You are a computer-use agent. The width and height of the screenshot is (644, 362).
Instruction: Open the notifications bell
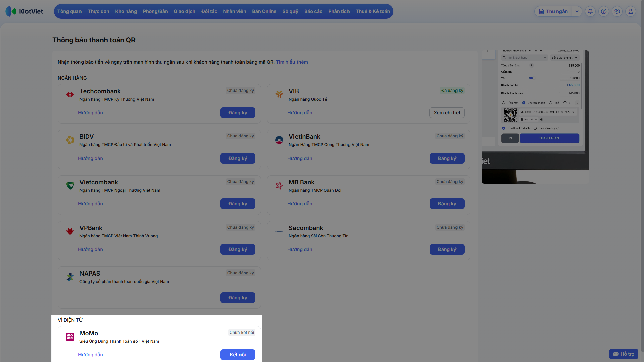click(590, 11)
